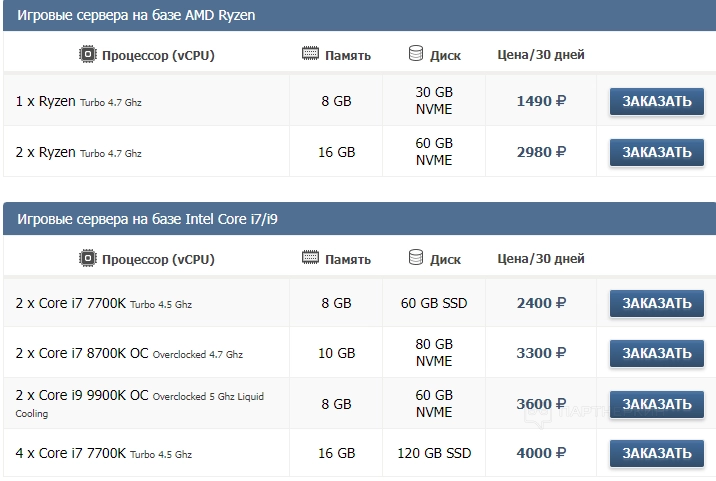Order the Core i7 8700K OC server
The image size is (716, 481).
coord(656,353)
